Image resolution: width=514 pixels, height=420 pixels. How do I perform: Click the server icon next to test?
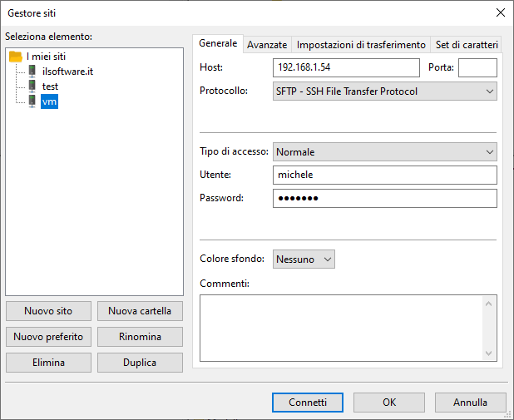32,86
